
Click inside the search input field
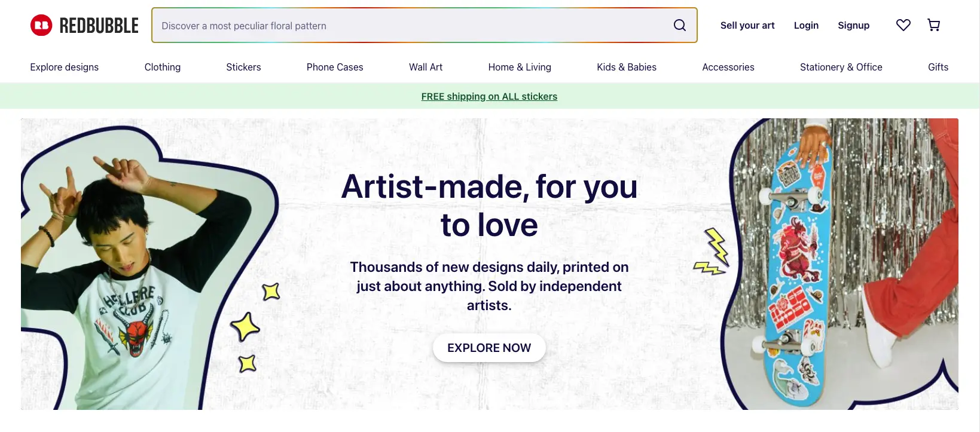click(x=359, y=25)
